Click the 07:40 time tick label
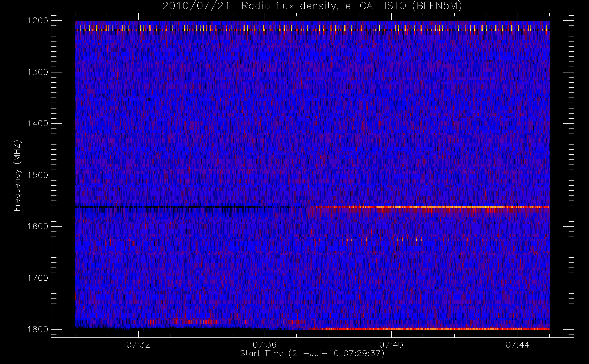 click(391, 345)
